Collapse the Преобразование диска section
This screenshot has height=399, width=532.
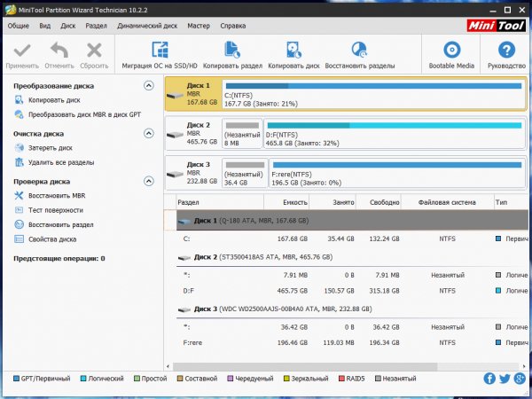pos(149,85)
